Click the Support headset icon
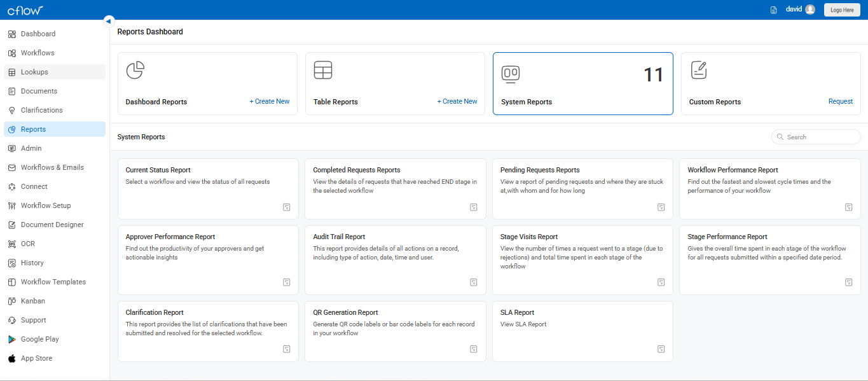Image resolution: width=868 pixels, height=381 pixels. point(12,320)
